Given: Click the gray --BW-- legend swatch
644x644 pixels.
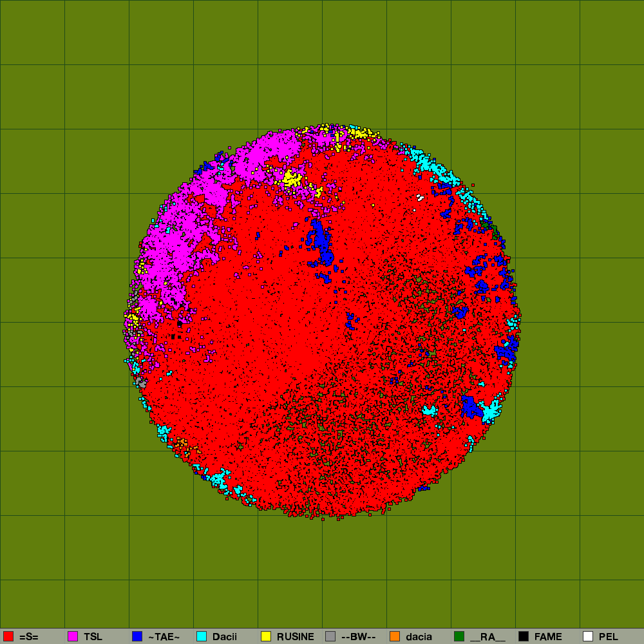Looking at the screenshot, I should 330,636.
